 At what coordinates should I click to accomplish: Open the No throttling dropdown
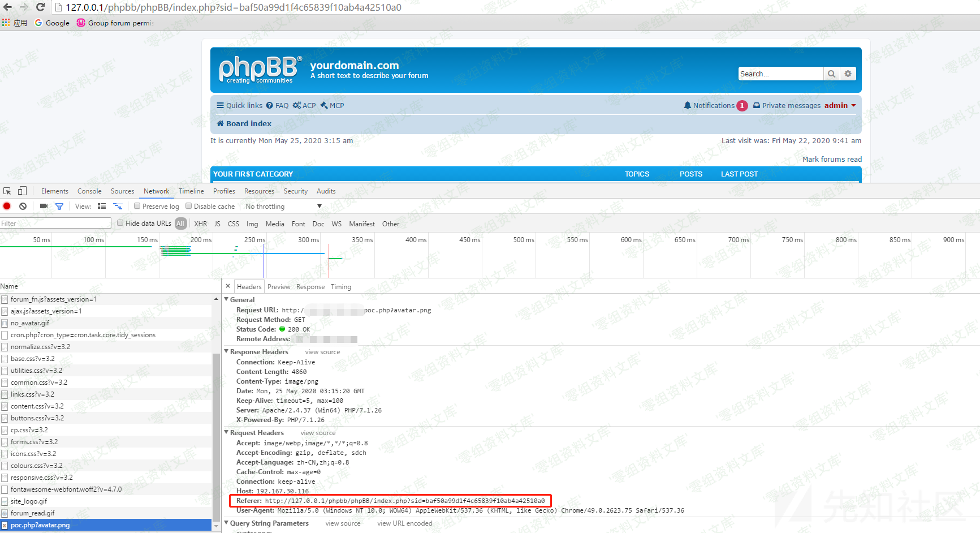(x=283, y=207)
